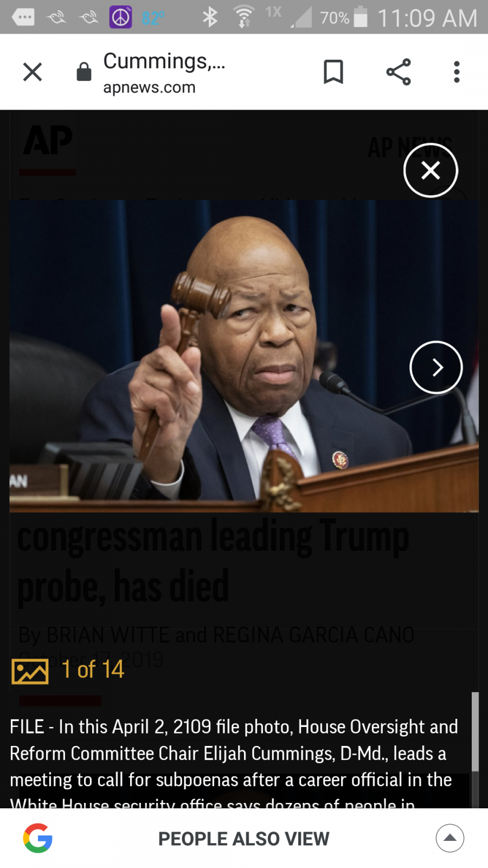This screenshot has width=488, height=868.
Task: Tap the Bluetooth status icon
Action: coord(210,17)
